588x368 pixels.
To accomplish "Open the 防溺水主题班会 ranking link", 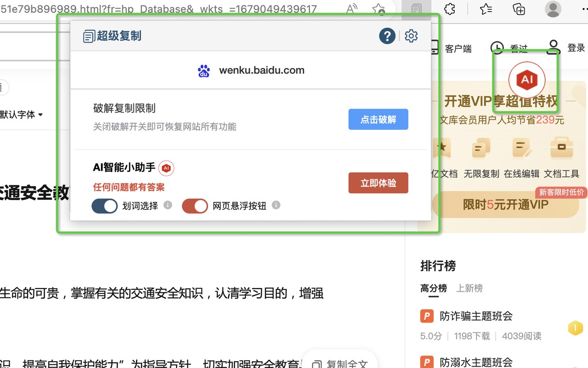I will [x=476, y=362].
